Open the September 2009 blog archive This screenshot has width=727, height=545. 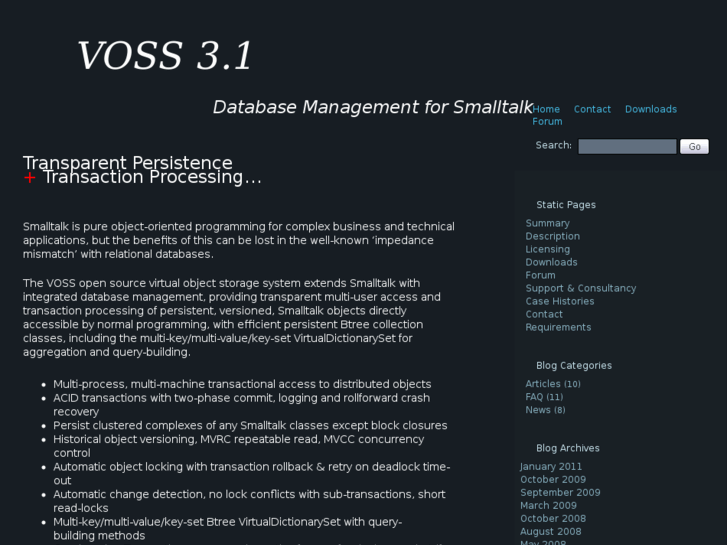pyautogui.click(x=560, y=492)
